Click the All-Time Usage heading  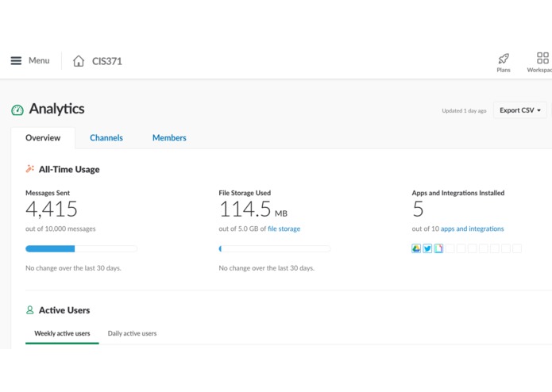(x=69, y=170)
